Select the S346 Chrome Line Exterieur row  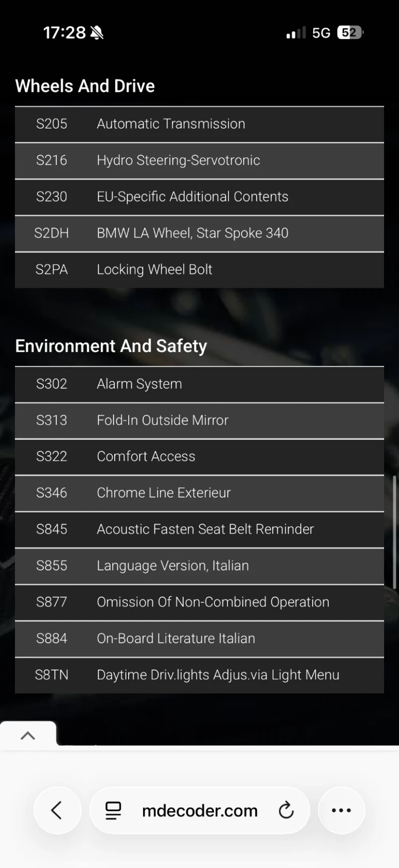(x=199, y=493)
